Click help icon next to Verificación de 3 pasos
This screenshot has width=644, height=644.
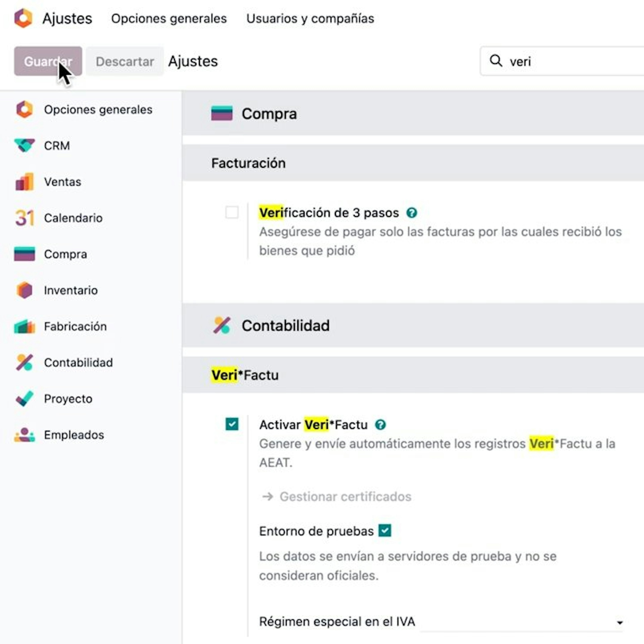coord(412,213)
